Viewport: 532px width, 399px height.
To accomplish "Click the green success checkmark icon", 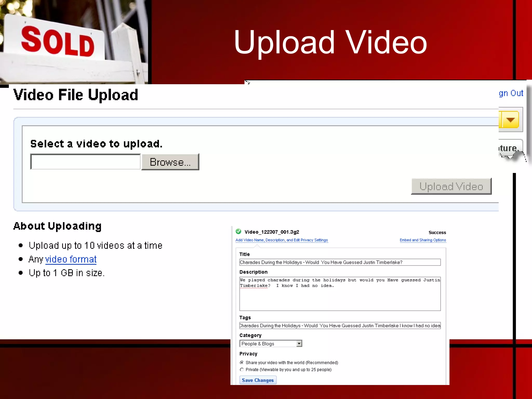I will click(238, 231).
